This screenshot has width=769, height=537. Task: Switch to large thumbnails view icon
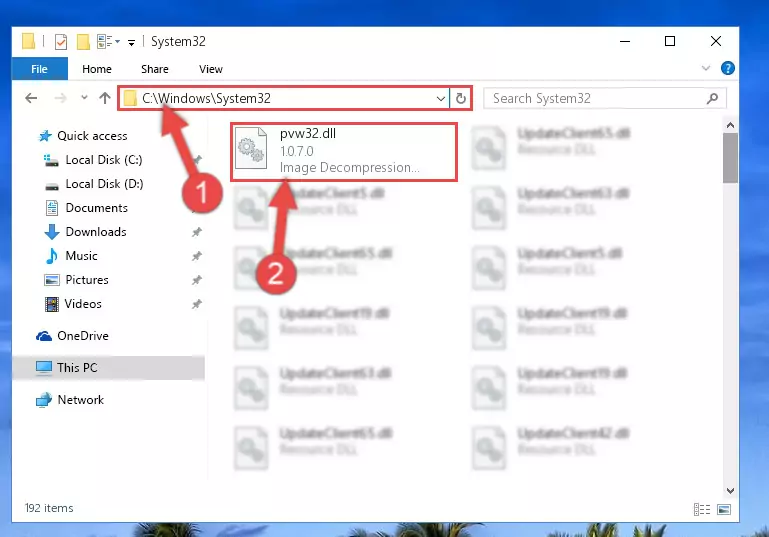tap(724, 510)
